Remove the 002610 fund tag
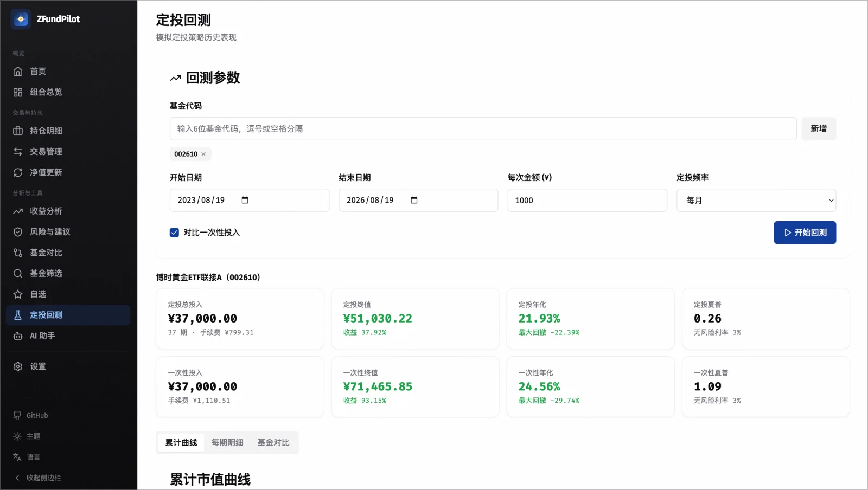The height and width of the screenshot is (490, 868). (203, 154)
